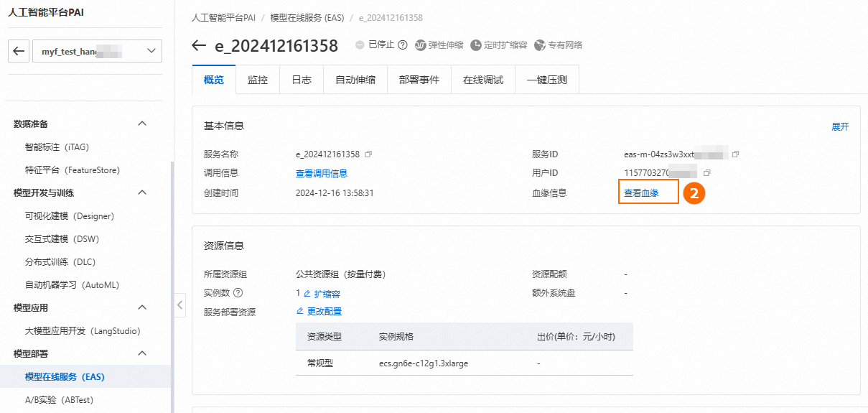
Task: Click the sidebar vertical scrollbar
Action: click(172, 287)
